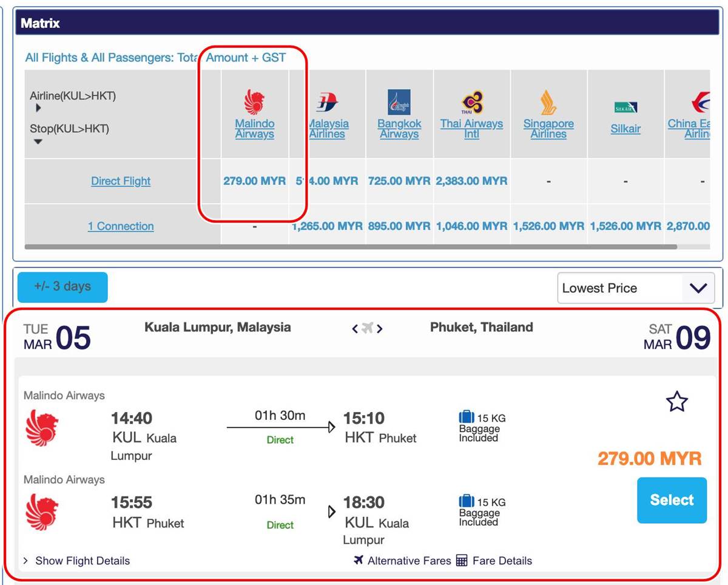Open Silkair link
Viewport: 728px width, 585px height.
tap(625, 129)
